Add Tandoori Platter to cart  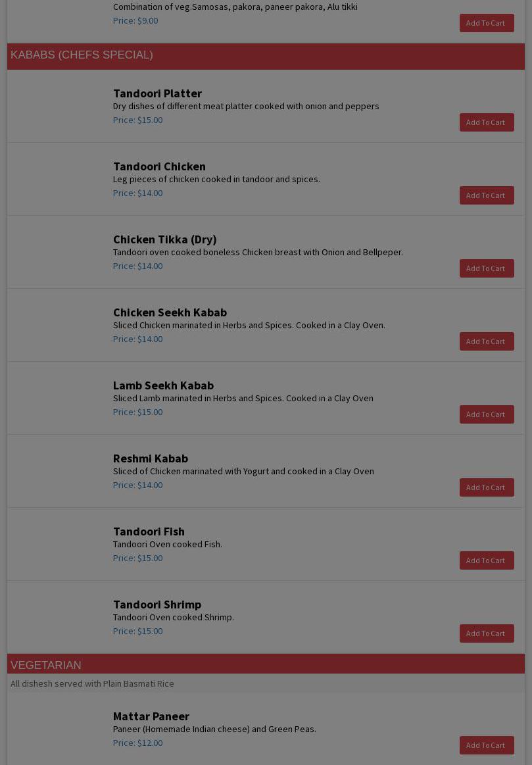click(486, 122)
